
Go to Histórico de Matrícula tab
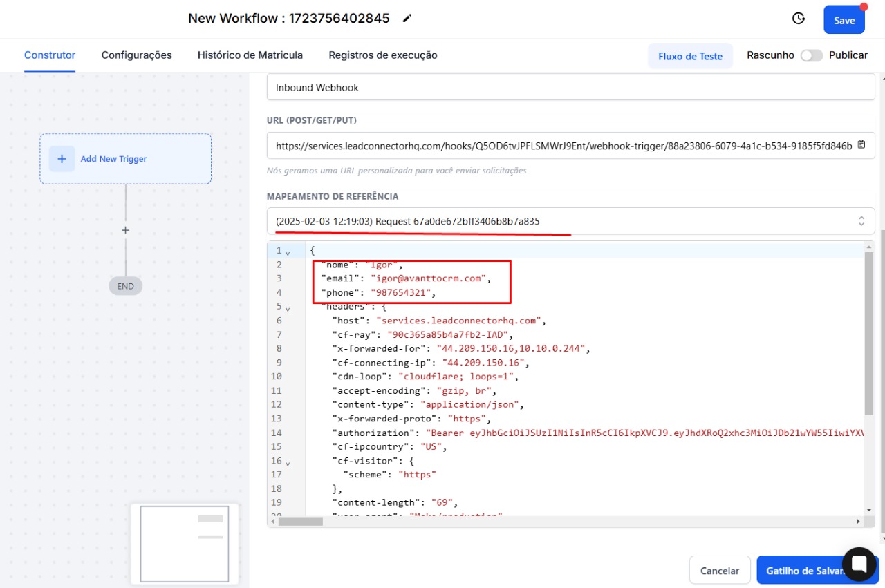[250, 55]
